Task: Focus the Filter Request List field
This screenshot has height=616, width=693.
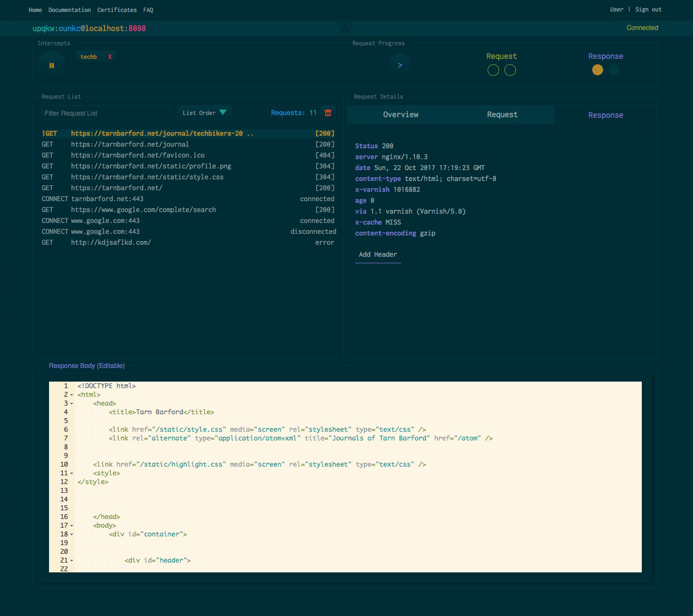Action: pos(106,113)
